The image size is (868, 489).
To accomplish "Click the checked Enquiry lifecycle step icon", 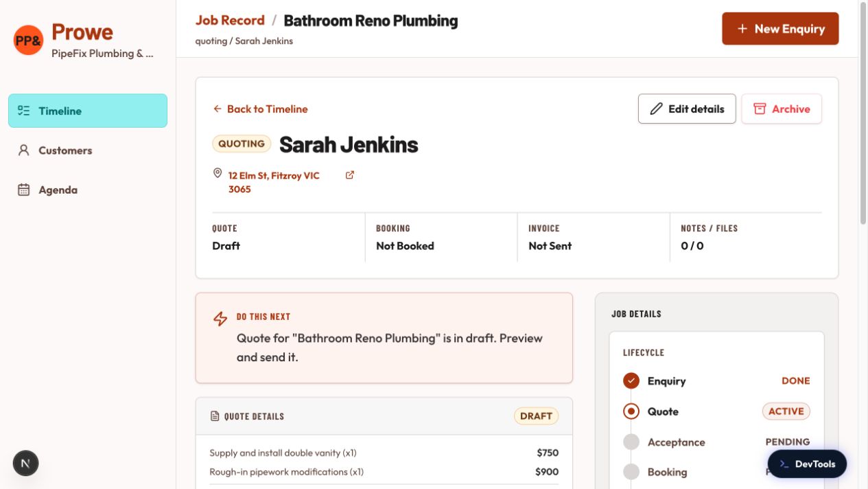I will [x=631, y=380].
